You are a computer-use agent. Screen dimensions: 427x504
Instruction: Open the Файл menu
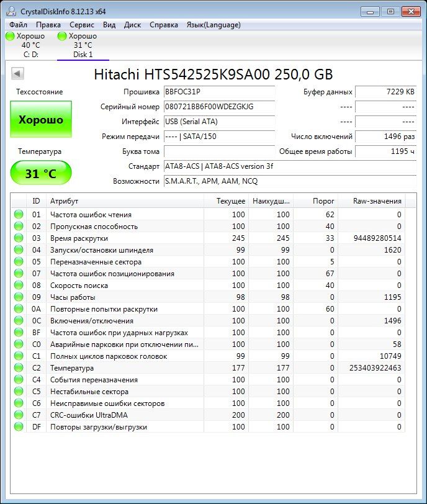pos(18,25)
